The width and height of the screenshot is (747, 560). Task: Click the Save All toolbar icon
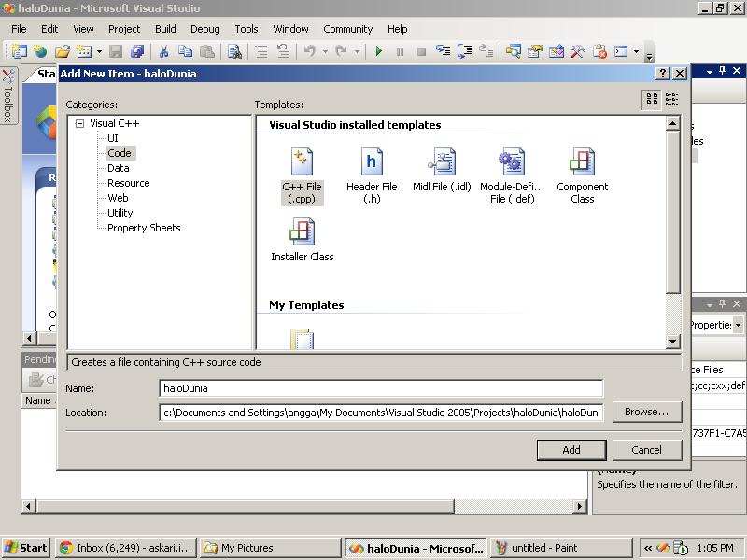click(137, 51)
